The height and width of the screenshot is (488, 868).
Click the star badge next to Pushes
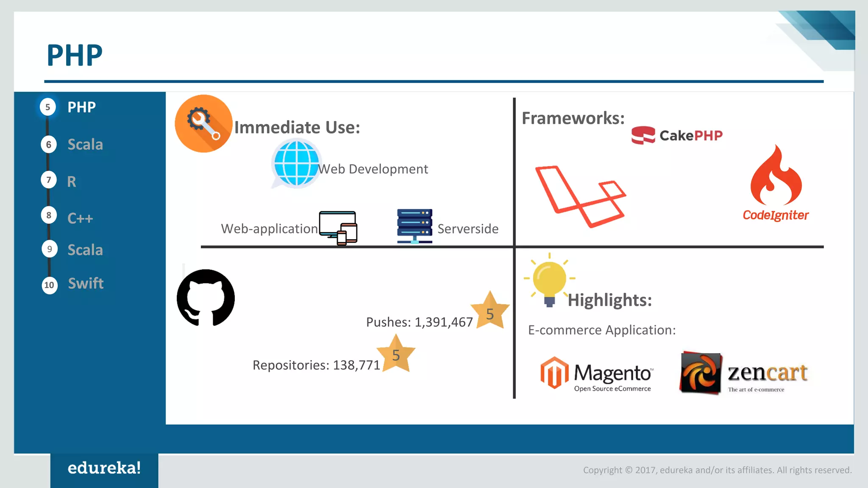click(x=490, y=311)
